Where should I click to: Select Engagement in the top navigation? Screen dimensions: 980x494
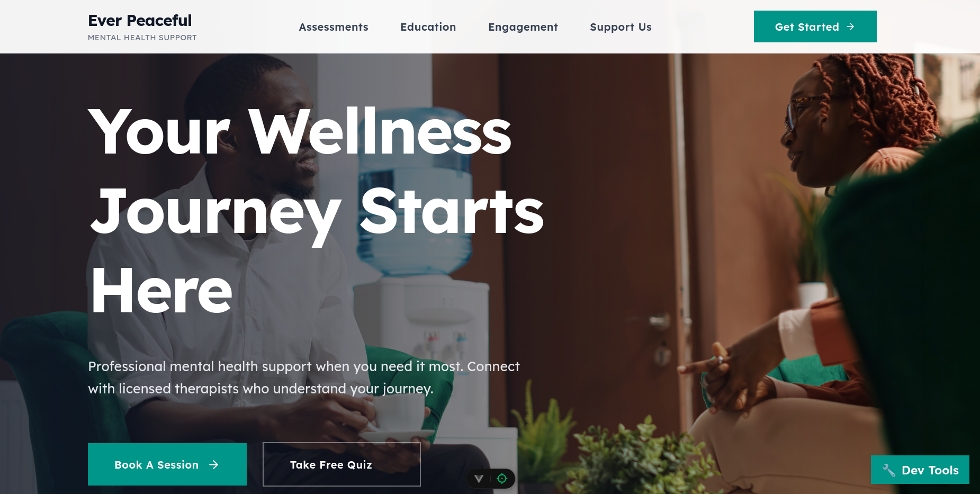pyautogui.click(x=523, y=27)
